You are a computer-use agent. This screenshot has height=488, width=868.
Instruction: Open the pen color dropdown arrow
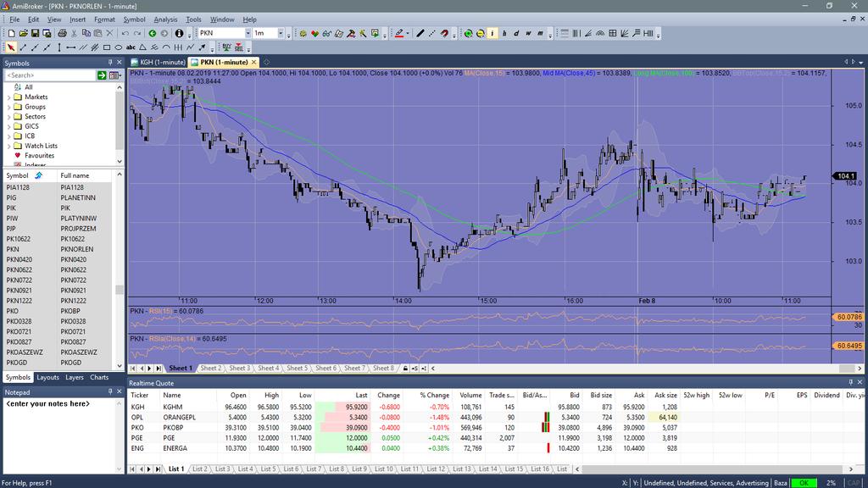click(x=408, y=33)
